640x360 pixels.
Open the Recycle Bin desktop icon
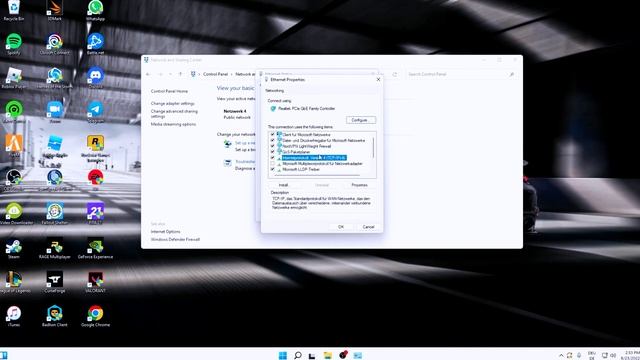pos(13,10)
